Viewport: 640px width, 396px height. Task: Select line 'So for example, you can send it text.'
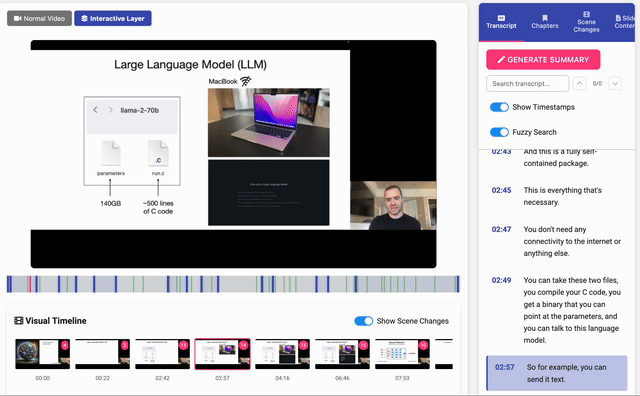click(566, 373)
